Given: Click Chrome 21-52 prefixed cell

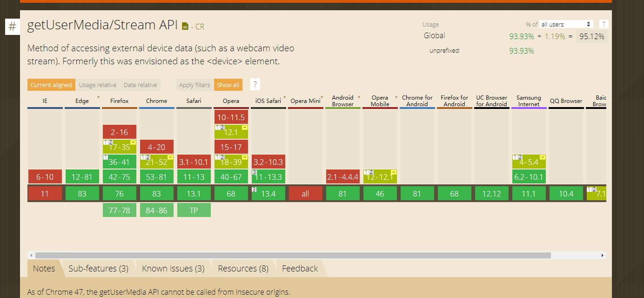Looking at the screenshot, I should 156,162.
